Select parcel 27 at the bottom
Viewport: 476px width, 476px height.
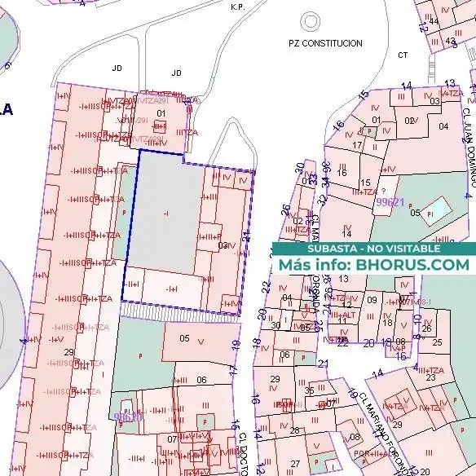(x=295, y=464)
